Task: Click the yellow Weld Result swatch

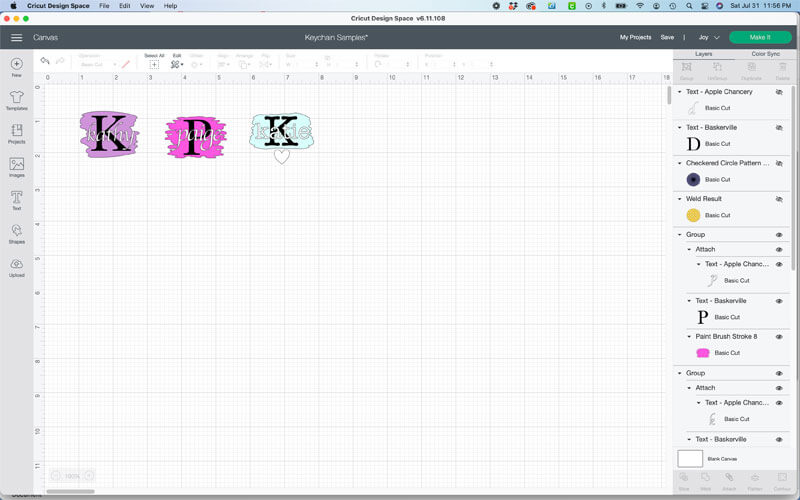Action: tap(693, 215)
